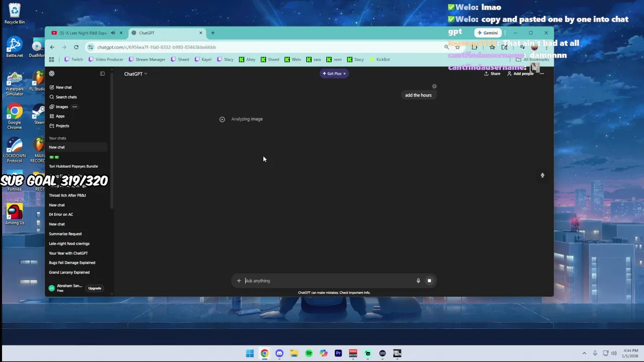Open Your Year with ChatGPT chat
Screen dimensions: 644x362
[68, 253]
